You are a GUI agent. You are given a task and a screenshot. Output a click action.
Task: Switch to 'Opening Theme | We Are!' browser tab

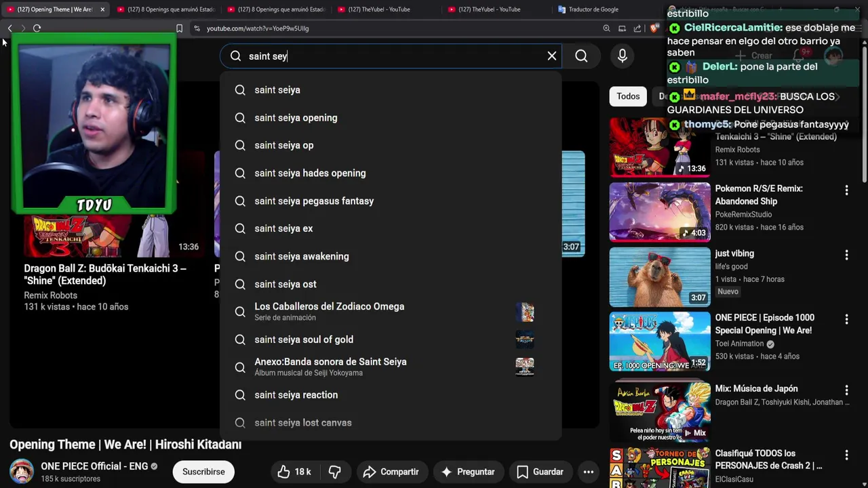coord(54,9)
